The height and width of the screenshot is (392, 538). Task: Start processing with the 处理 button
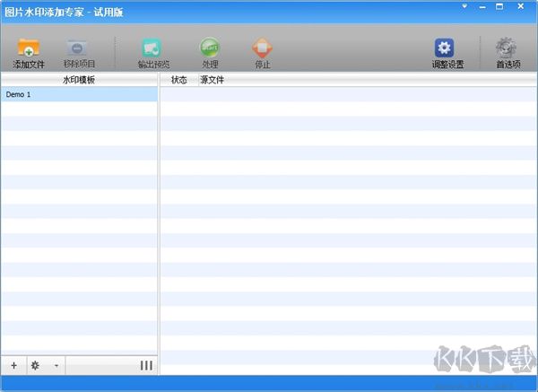tap(210, 53)
